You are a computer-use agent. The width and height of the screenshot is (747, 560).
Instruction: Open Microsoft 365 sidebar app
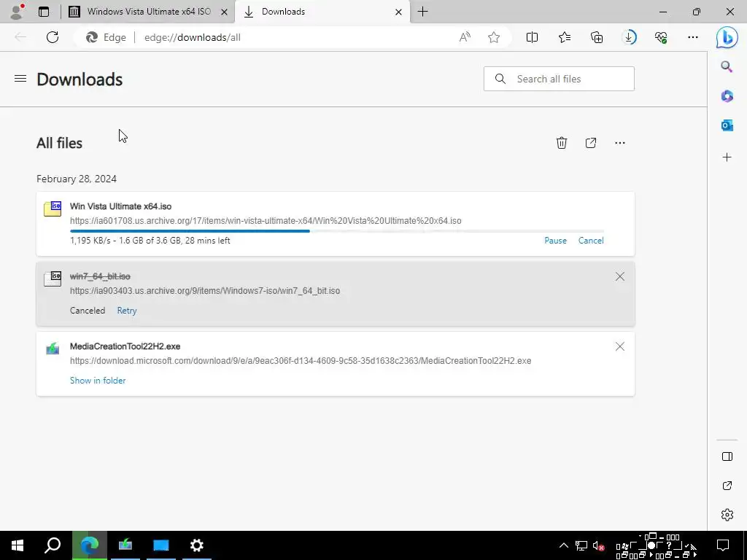(x=727, y=96)
